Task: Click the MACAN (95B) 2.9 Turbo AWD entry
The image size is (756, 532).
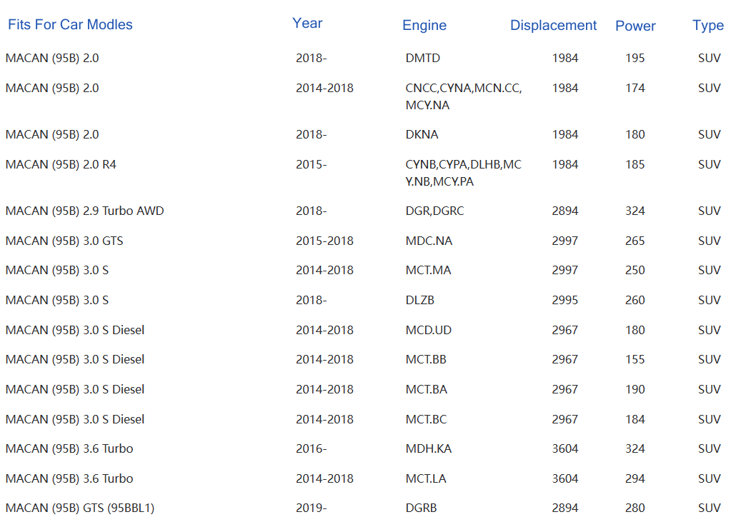Action: point(84,211)
